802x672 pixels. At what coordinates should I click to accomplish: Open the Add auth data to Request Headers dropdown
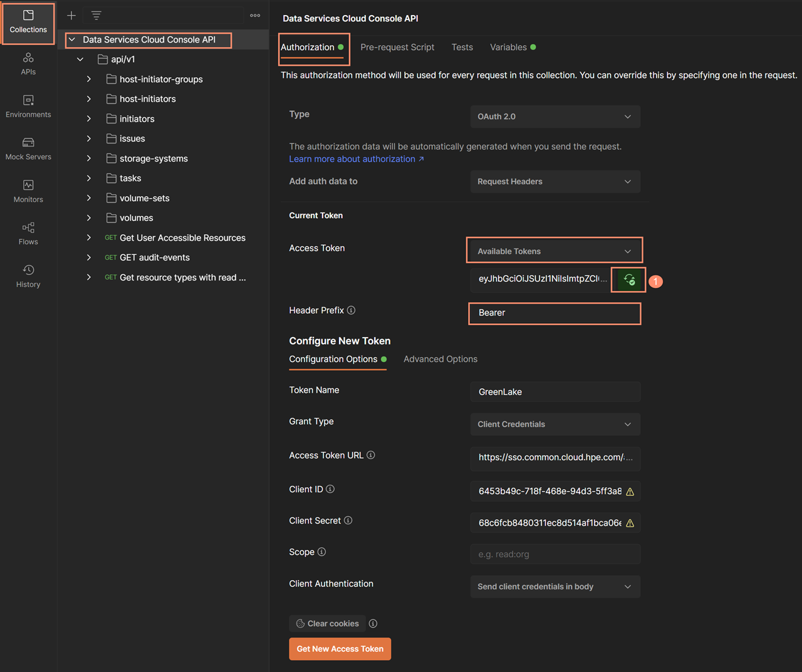(x=555, y=182)
